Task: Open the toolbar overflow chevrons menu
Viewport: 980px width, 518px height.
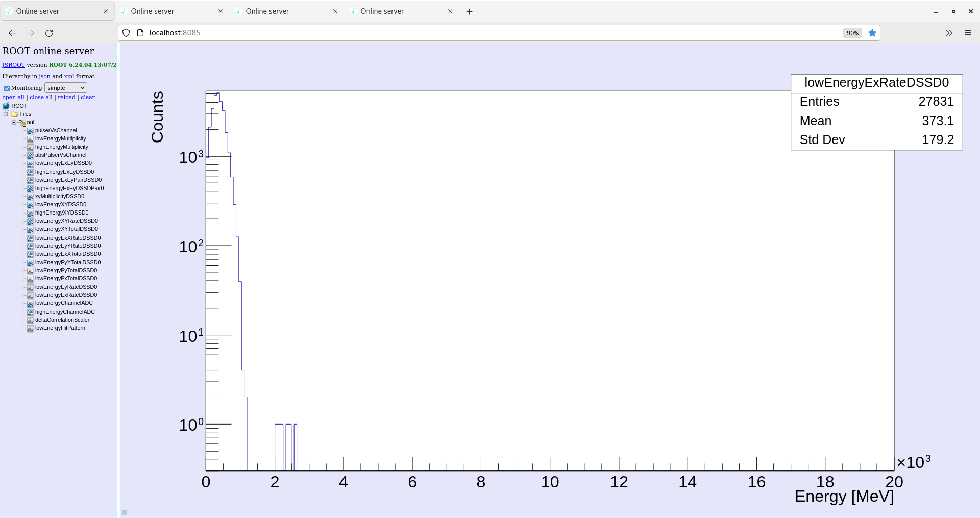Action: 949,33
